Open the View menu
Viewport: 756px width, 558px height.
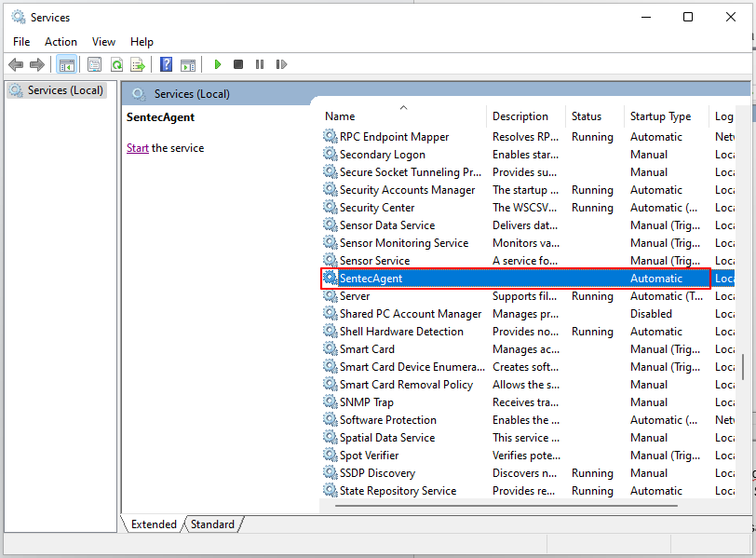click(103, 42)
